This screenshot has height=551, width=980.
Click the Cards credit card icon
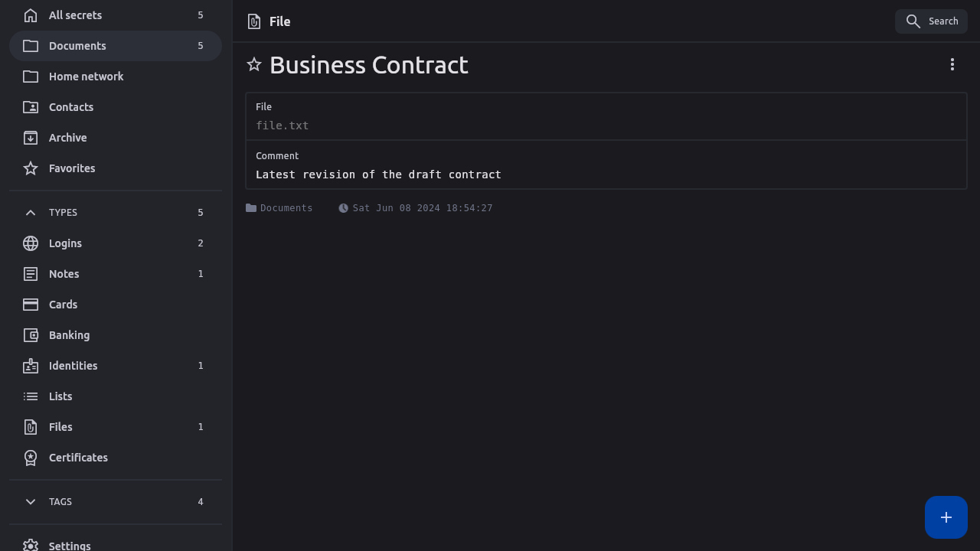[31, 305]
